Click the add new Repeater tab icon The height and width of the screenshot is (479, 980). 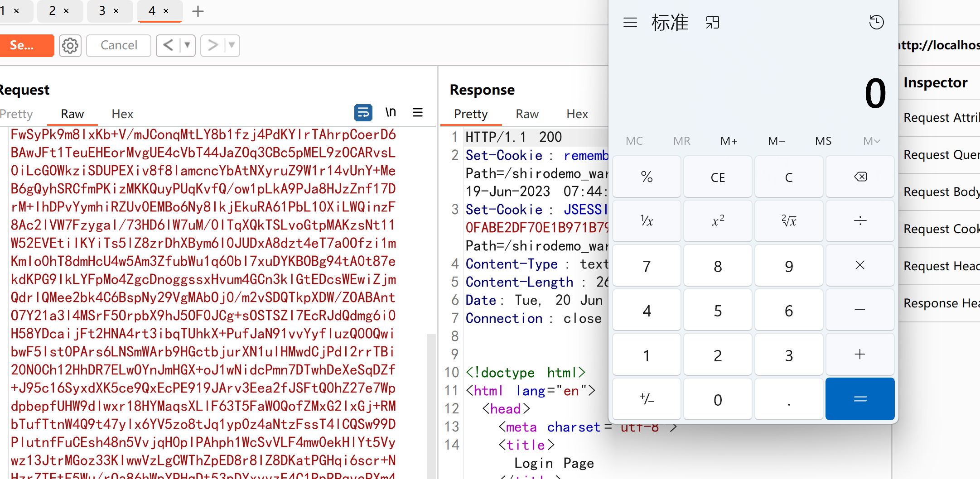pos(198,11)
